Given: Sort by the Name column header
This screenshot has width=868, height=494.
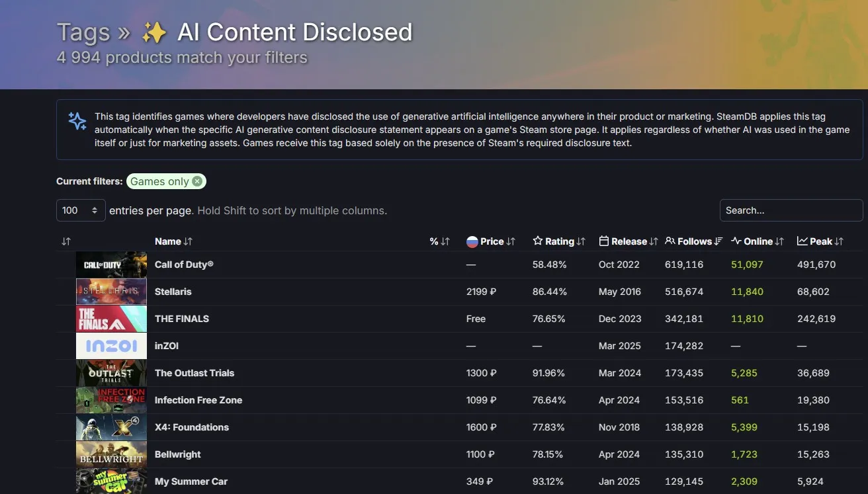Looking at the screenshot, I should 173,241.
